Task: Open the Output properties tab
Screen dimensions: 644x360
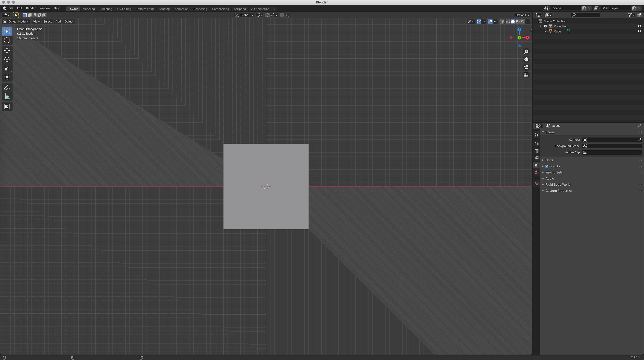Action: coord(536,151)
